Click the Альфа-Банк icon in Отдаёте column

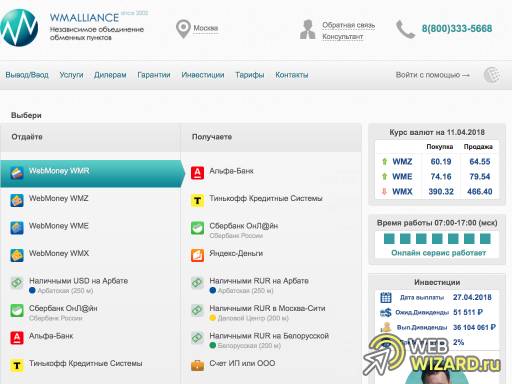click(x=17, y=338)
